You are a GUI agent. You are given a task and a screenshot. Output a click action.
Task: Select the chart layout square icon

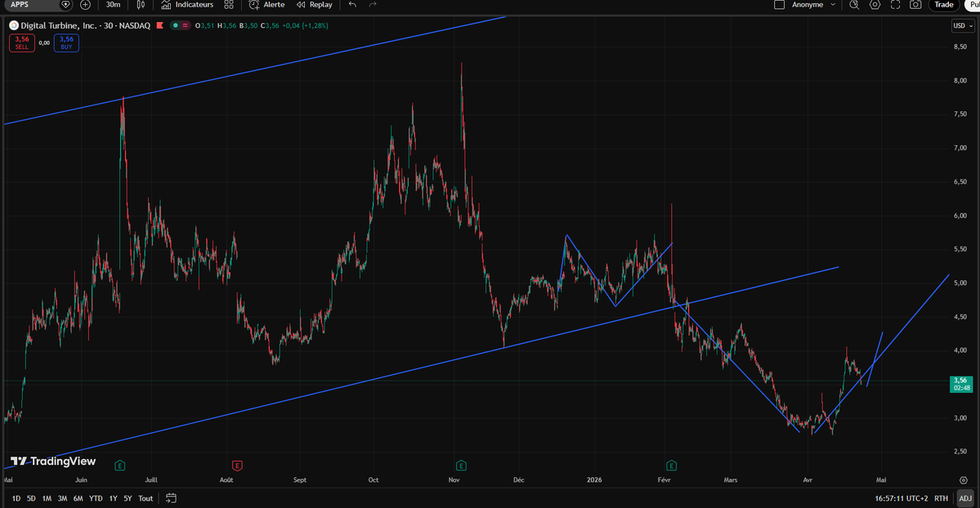click(x=780, y=5)
